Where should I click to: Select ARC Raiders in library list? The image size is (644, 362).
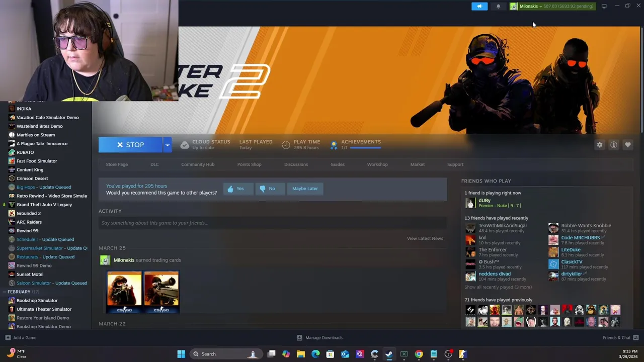pyautogui.click(x=29, y=222)
